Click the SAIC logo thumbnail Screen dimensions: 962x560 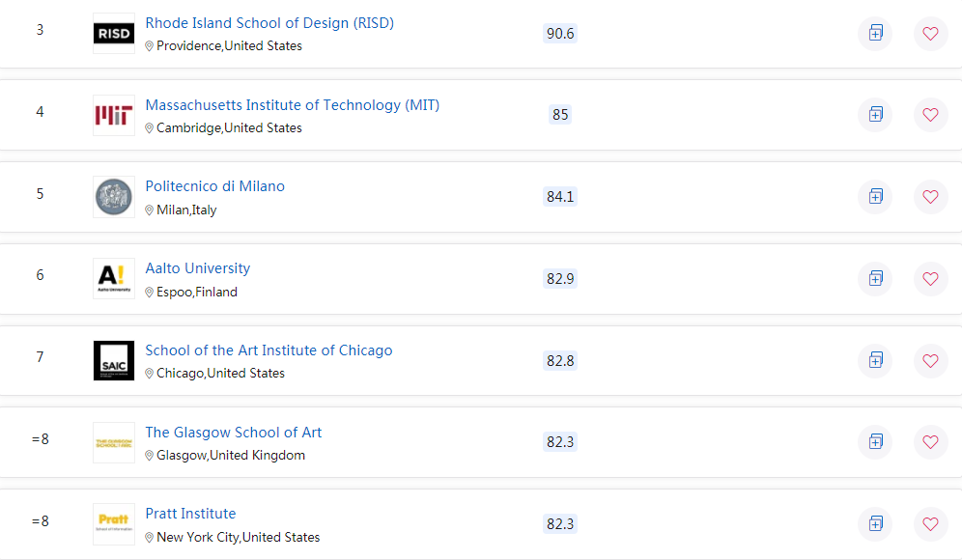pos(114,360)
